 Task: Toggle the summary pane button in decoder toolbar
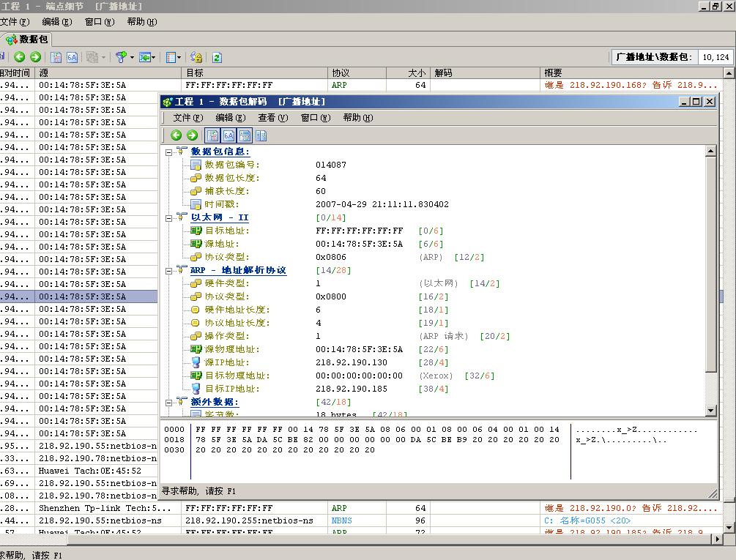[245, 135]
